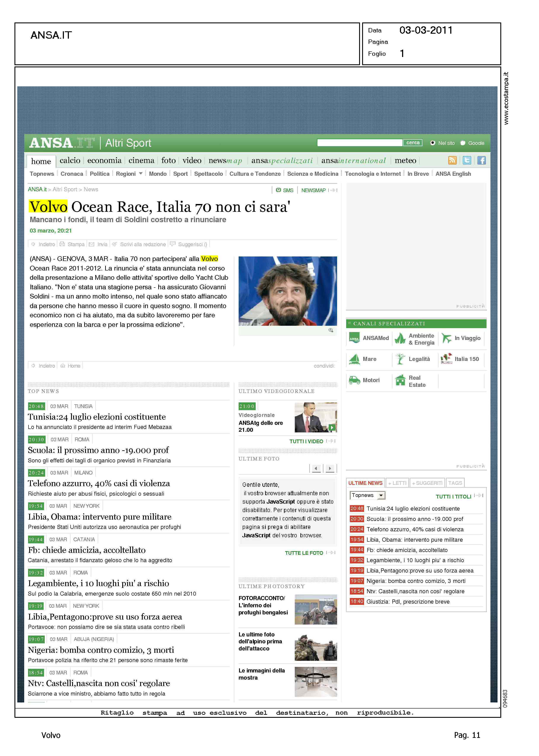The image size is (539, 756).
Task: Expand the Regioni dropdown arrow
Action: 141,174
